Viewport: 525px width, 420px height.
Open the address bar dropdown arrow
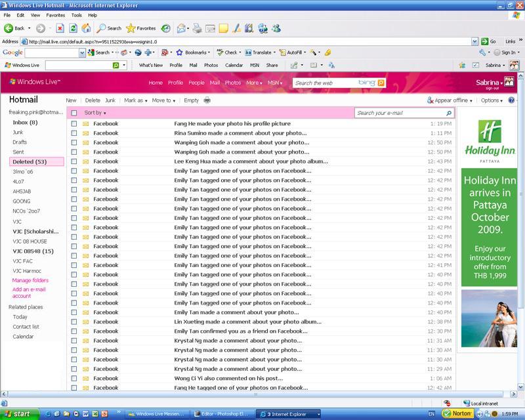474,41
